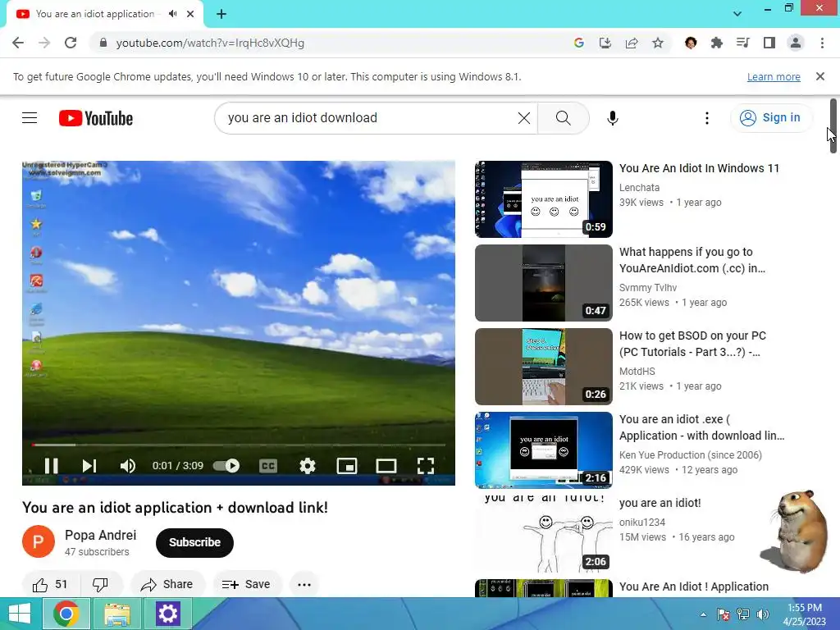Mute the video player volume
Screen dimensions: 840x630
coord(127,466)
